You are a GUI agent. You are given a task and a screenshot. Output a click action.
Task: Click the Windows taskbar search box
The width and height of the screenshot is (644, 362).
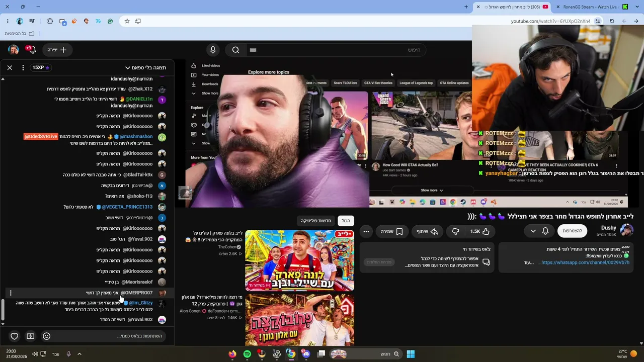point(366,354)
